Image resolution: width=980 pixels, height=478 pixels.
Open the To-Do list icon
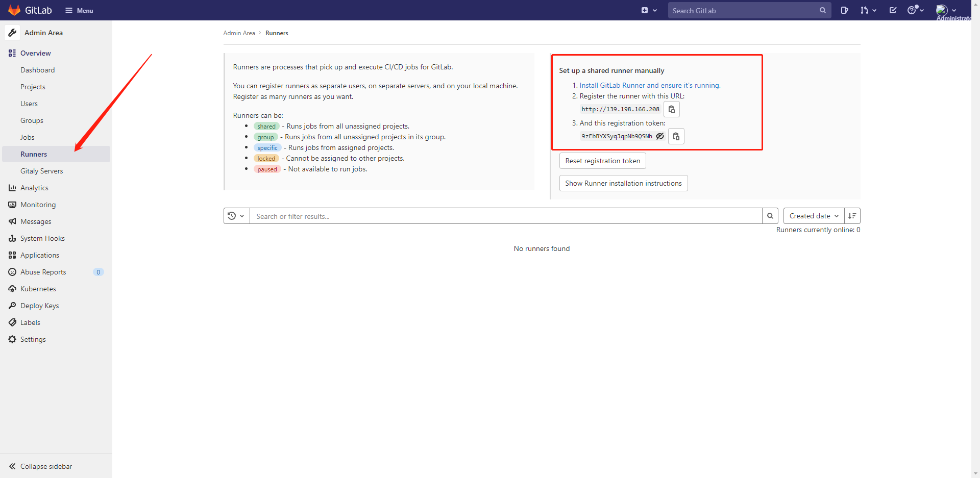[893, 10]
